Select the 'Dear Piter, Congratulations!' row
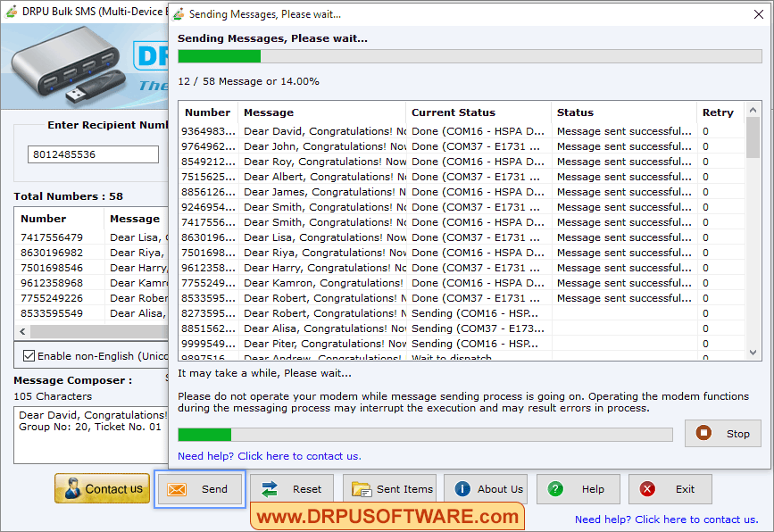 pos(462,344)
